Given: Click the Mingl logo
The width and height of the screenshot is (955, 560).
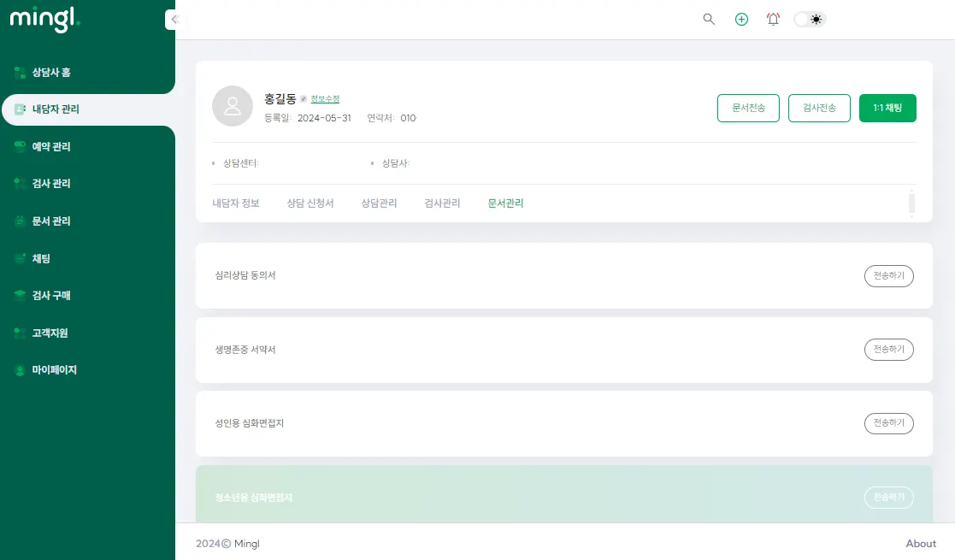Looking at the screenshot, I should pos(44,20).
